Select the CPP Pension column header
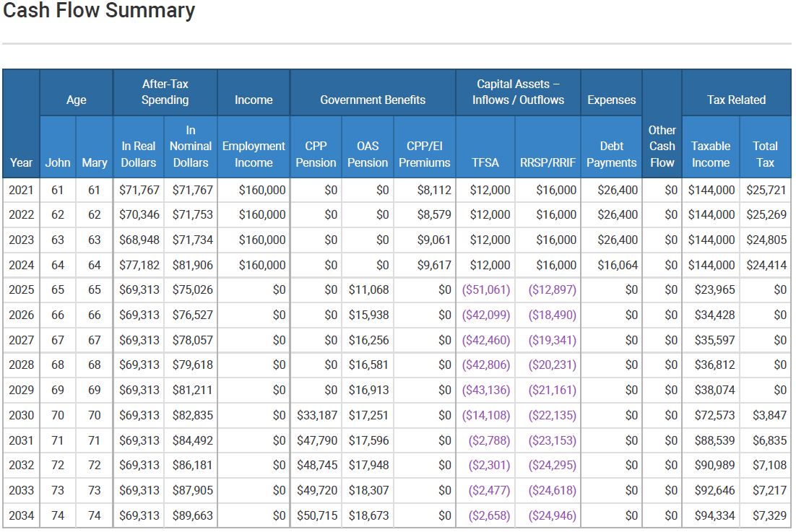Viewport: 796px width, 532px height. 316,154
